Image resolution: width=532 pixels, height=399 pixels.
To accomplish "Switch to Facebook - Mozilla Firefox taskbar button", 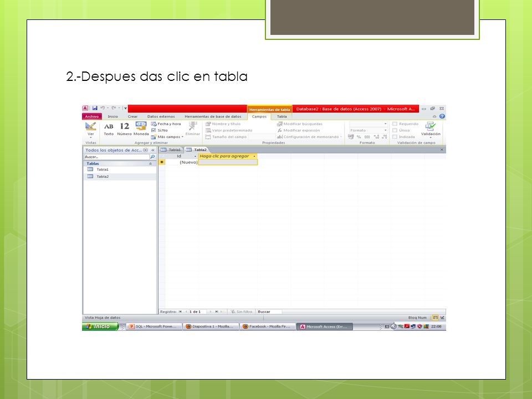I will point(267,326).
